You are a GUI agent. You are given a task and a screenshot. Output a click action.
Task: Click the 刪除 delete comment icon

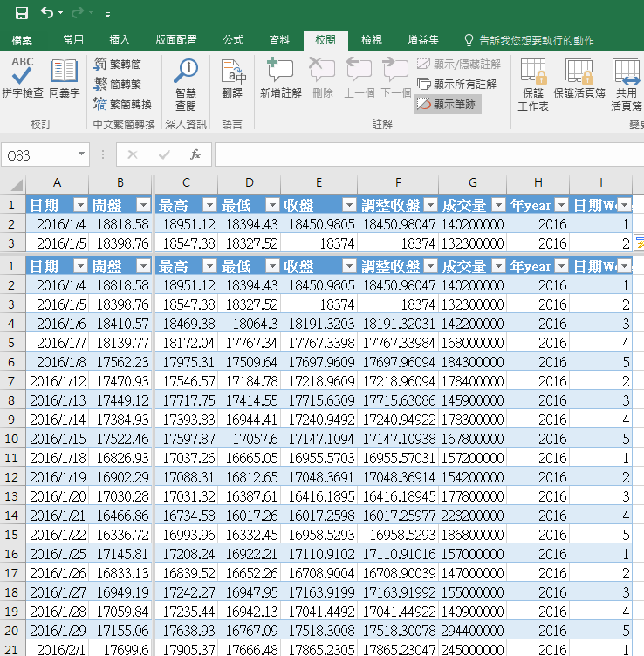point(322,78)
